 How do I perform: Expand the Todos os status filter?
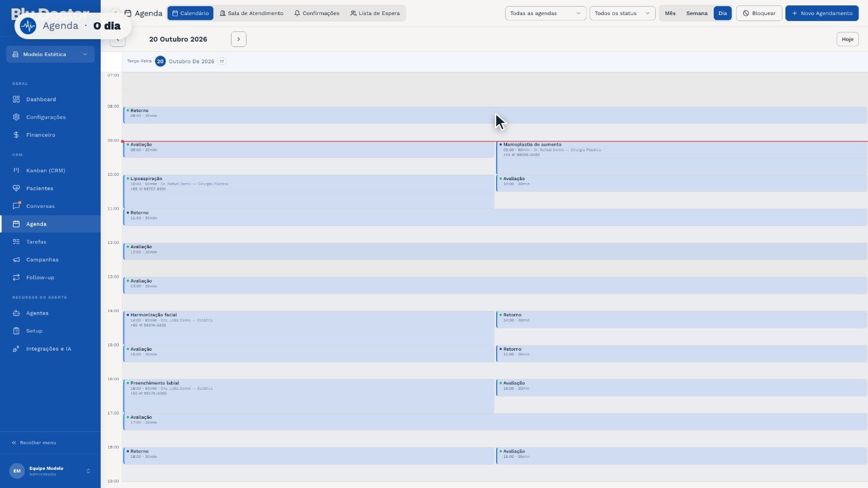[623, 13]
